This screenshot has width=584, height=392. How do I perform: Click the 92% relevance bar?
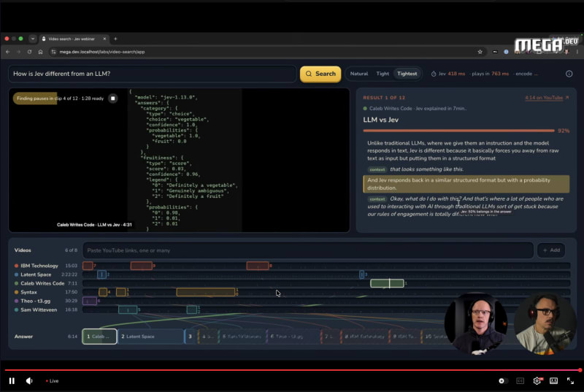(458, 131)
